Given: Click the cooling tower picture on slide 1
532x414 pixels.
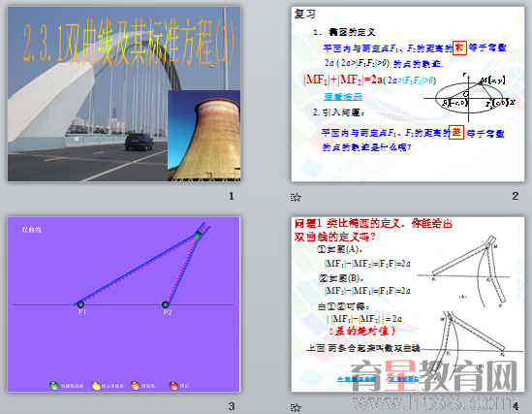Looking at the screenshot, I should 203,135.
